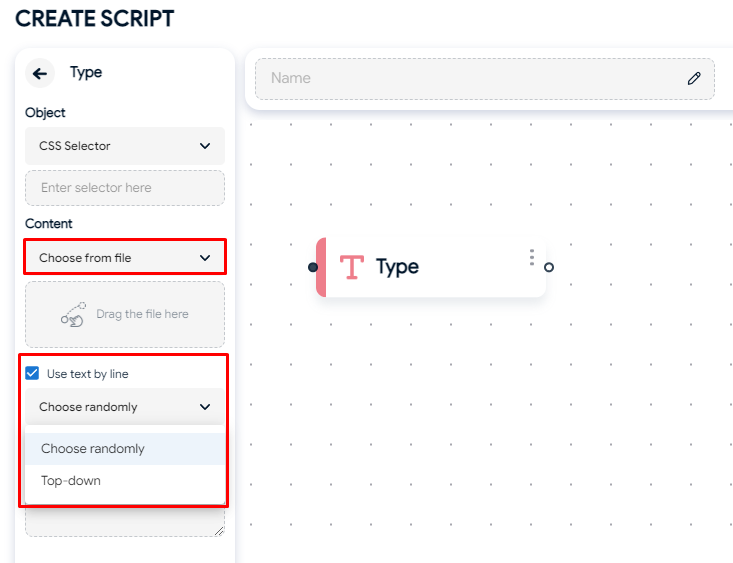Click the resize grip icon of the textarea
This screenshot has height=563, width=733.
click(219, 531)
